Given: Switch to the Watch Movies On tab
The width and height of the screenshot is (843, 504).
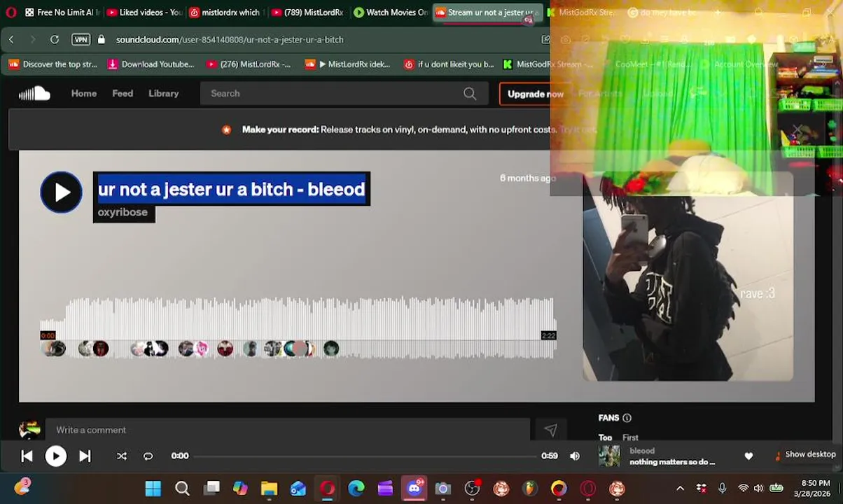Looking at the screenshot, I should (x=391, y=13).
